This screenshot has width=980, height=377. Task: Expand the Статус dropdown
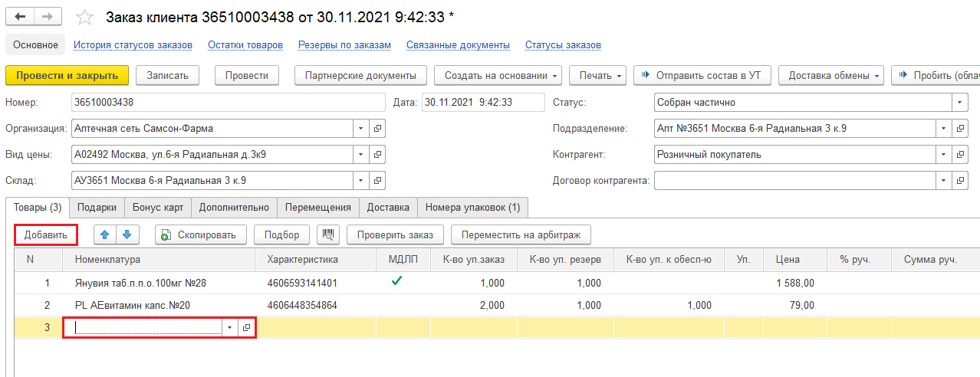[x=959, y=103]
